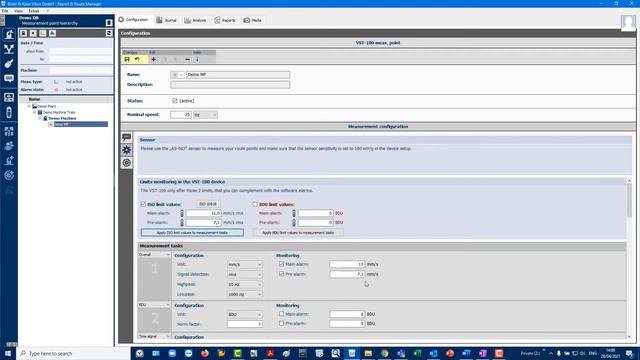Switch to the Reports tab
This screenshot has width=640, height=360.
point(225,20)
